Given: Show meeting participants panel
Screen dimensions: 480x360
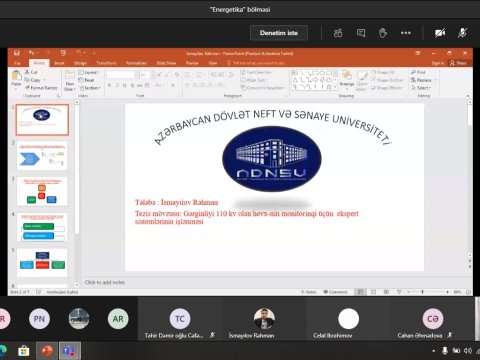Looking at the screenshot, I should click(338, 33).
